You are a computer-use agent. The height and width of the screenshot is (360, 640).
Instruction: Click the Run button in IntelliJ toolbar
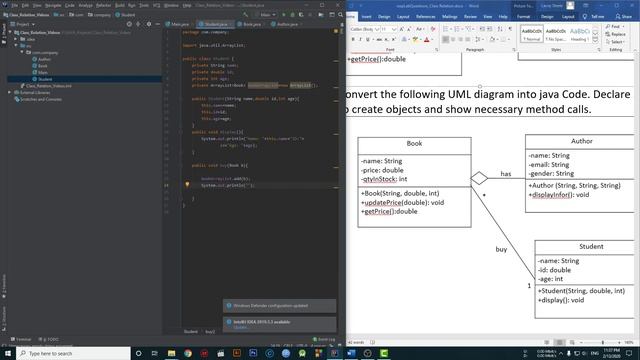point(284,15)
